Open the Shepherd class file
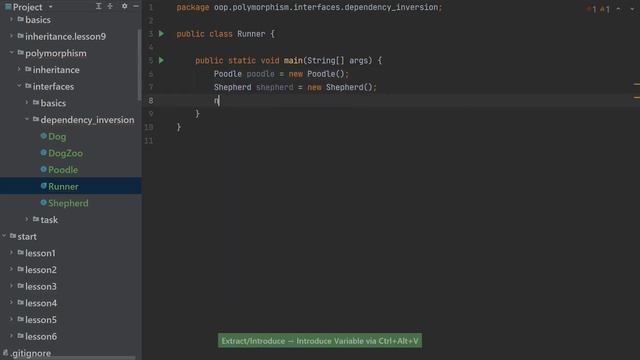The width and height of the screenshot is (640, 360). click(x=68, y=203)
